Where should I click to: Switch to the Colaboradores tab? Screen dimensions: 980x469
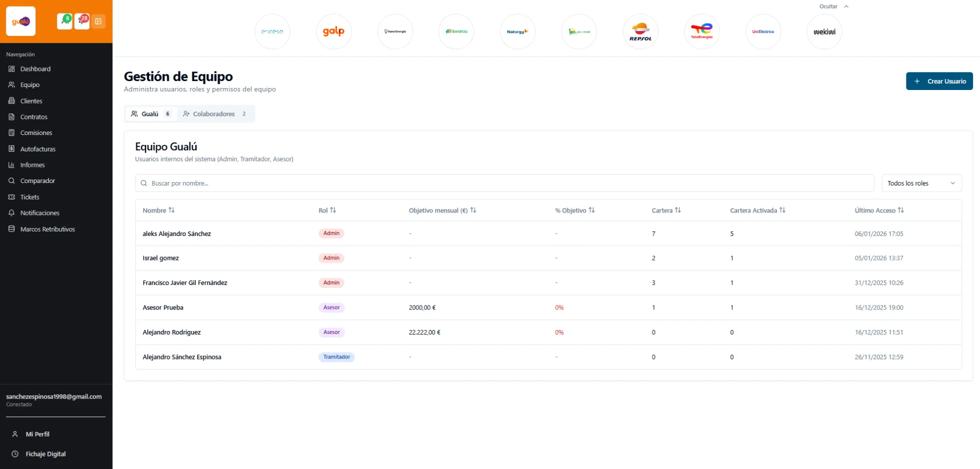[x=214, y=114]
